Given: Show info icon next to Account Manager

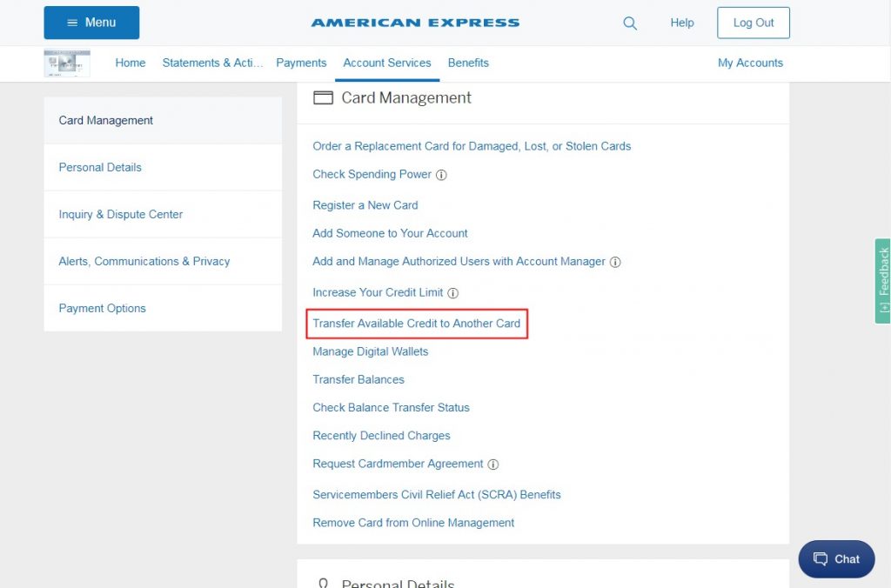Looking at the screenshot, I should [x=615, y=262].
